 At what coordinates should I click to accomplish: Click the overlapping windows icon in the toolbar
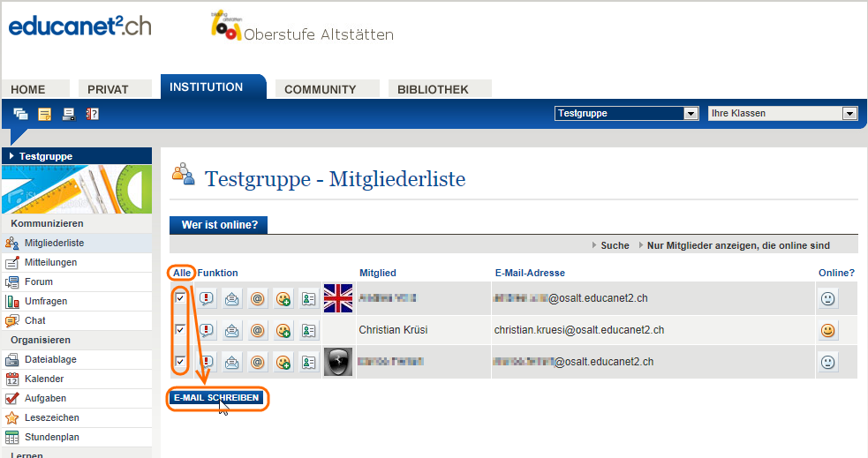tap(20, 114)
